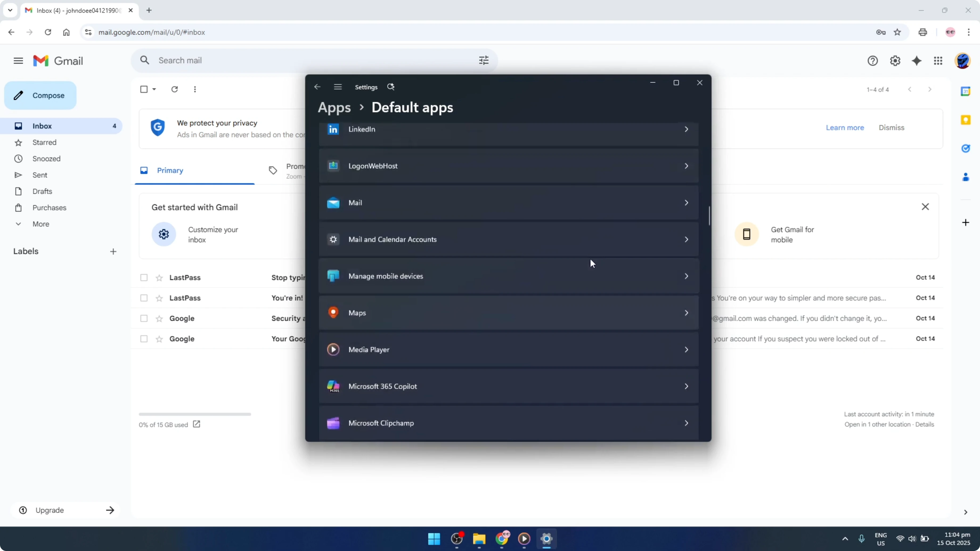Open the inbox More options menu
This screenshot has height=551, width=980.
click(x=195, y=89)
